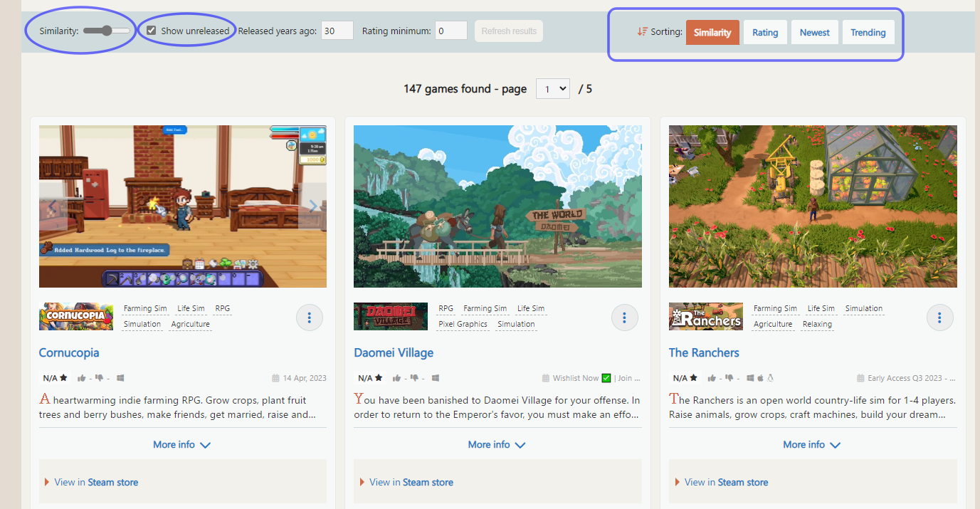Sort results by Rating

point(765,32)
